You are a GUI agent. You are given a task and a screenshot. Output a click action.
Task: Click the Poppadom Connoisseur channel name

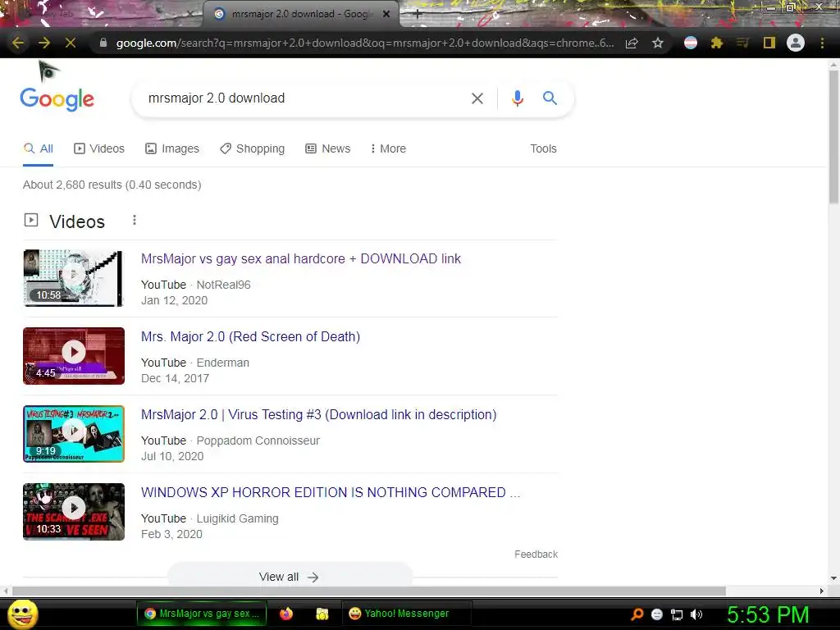pyautogui.click(x=258, y=441)
